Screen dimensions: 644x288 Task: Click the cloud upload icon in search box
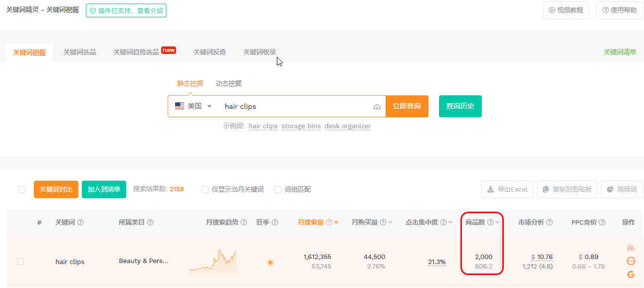(x=377, y=107)
